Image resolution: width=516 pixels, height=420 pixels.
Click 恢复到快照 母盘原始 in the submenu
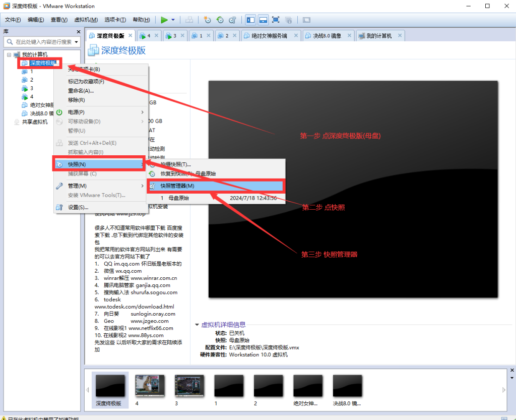(x=216, y=173)
